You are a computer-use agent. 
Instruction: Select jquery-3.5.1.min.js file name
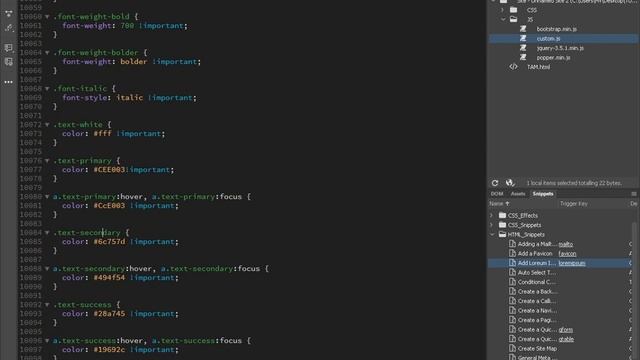560,48
